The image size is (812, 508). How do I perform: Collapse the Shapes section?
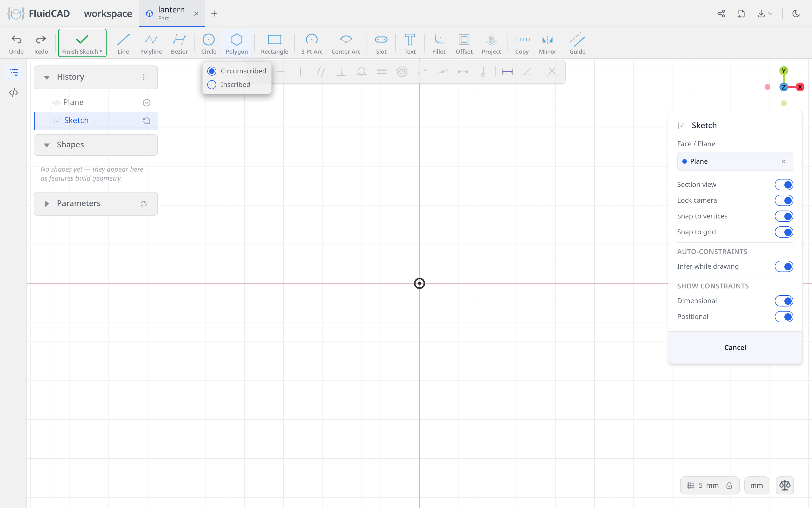[x=47, y=145]
